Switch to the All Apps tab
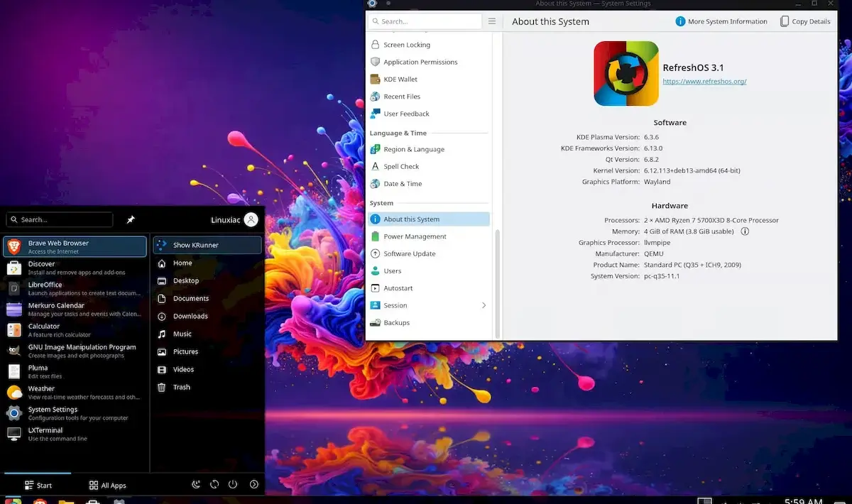The image size is (852, 504). coord(108,485)
